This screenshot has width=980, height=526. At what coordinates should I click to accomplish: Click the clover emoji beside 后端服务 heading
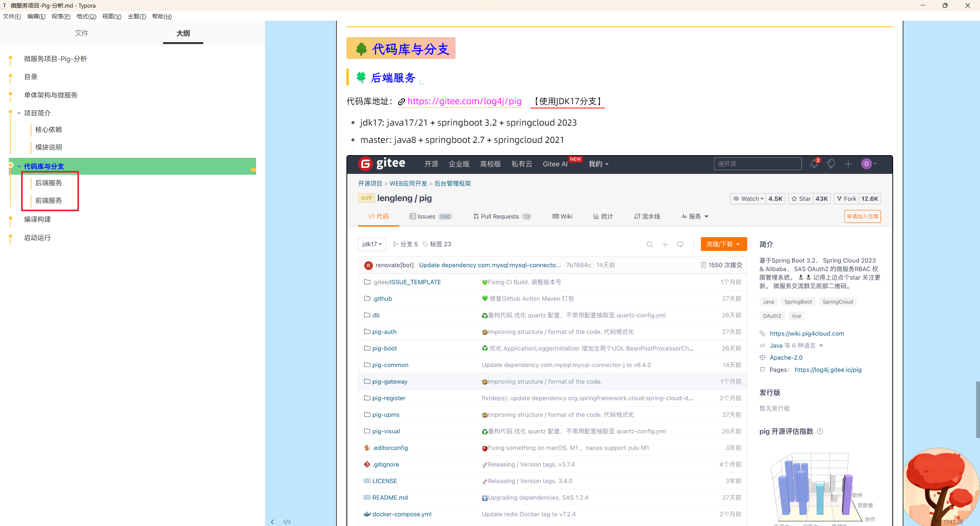[361, 77]
